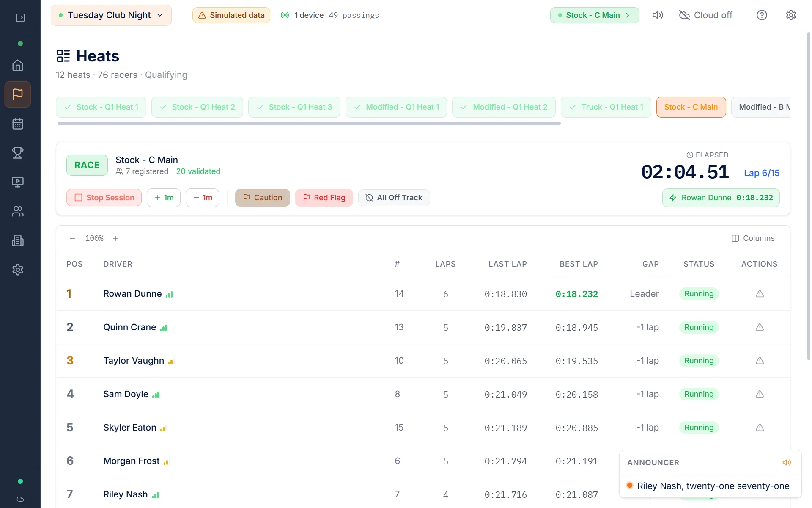
Task: Click warning action icon for Skyler Eaton
Action: [760, 428]
